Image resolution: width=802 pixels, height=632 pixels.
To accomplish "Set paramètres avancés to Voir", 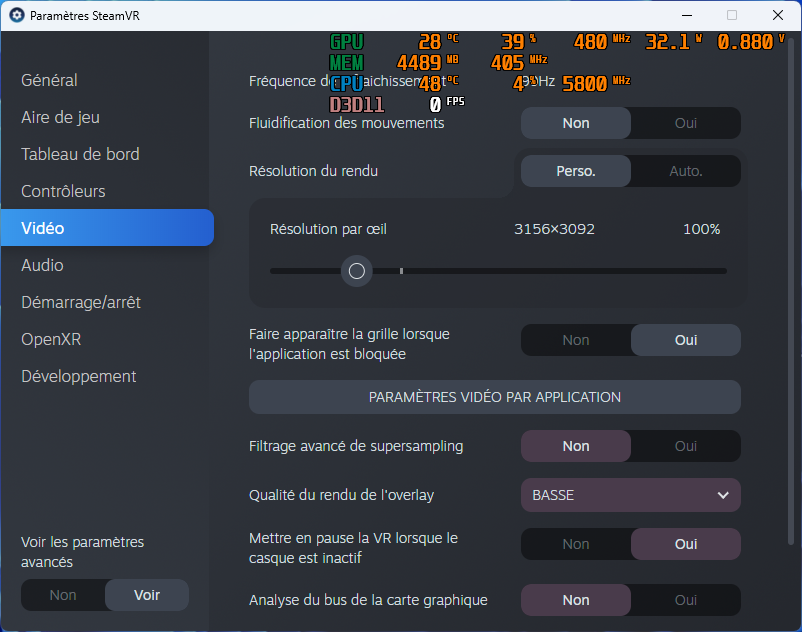I will [x=147, y=595].
